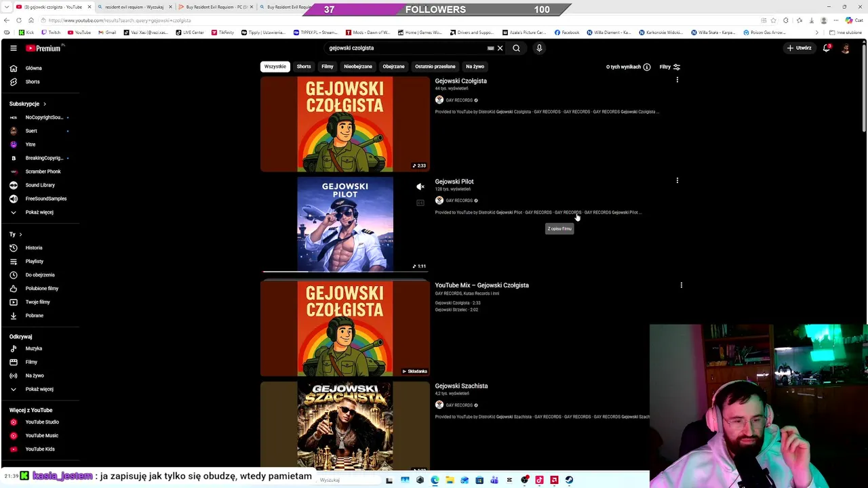Select the Obejrzane filter chip
Image resolution: width=868 pixels, height=488 pixels.
(393, 66)
